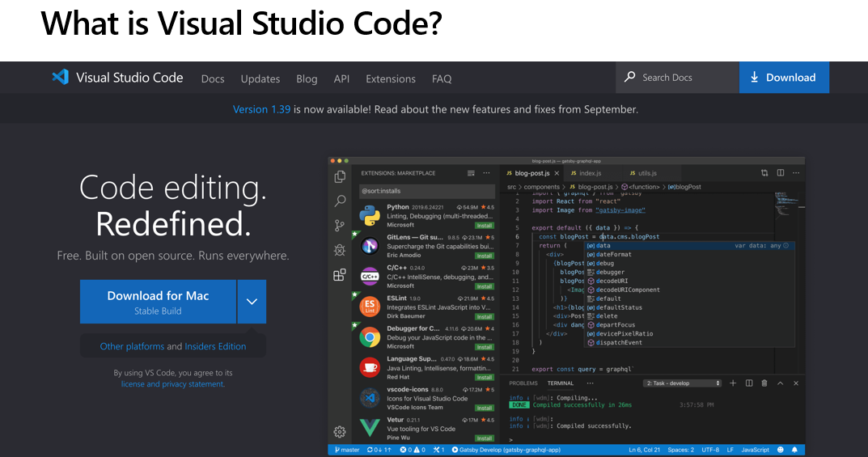Expand the Download for Mac chevron dropdown
Viewport: 868px width, 457px height.
coord(252,302)
